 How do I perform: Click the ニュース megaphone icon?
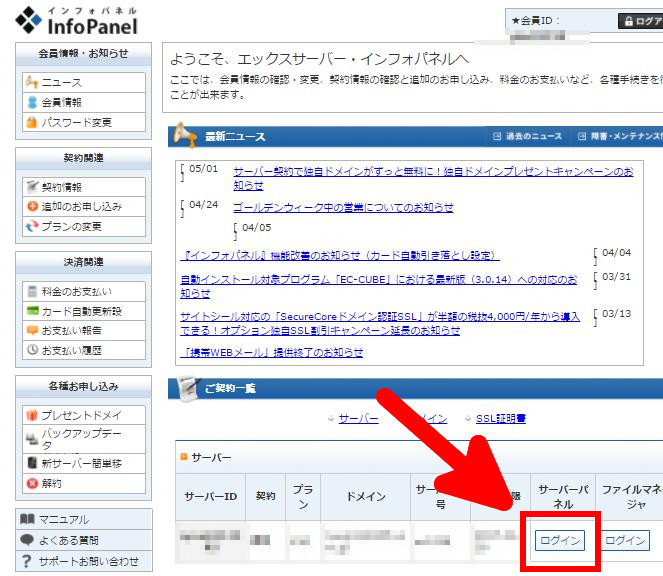pyautogui.click(x=32, y=82)
